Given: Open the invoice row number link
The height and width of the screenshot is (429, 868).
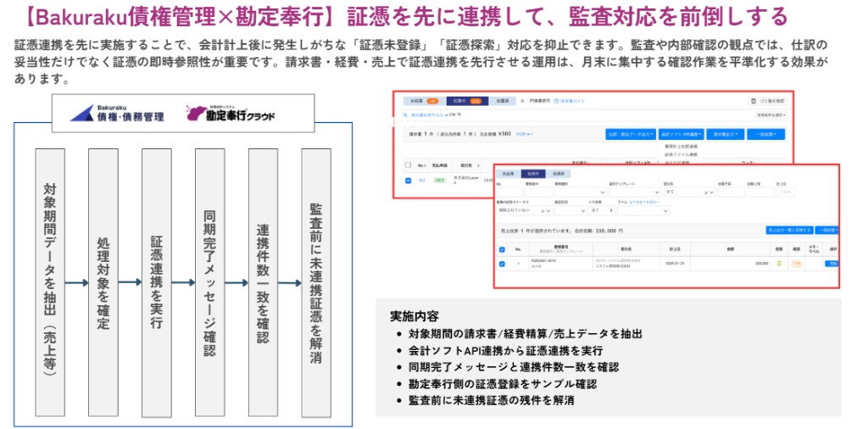Looking at the screenshot, I should pyautogui.click(x=422, y=180).
